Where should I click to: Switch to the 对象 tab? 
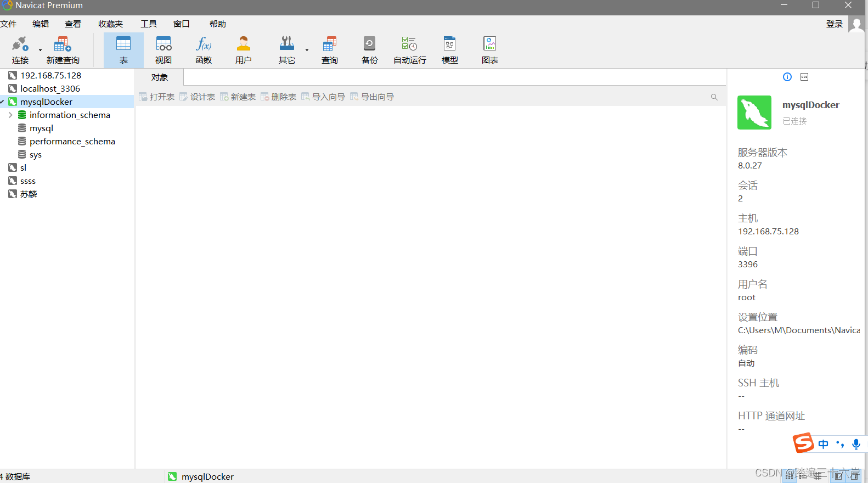[160, 77]
